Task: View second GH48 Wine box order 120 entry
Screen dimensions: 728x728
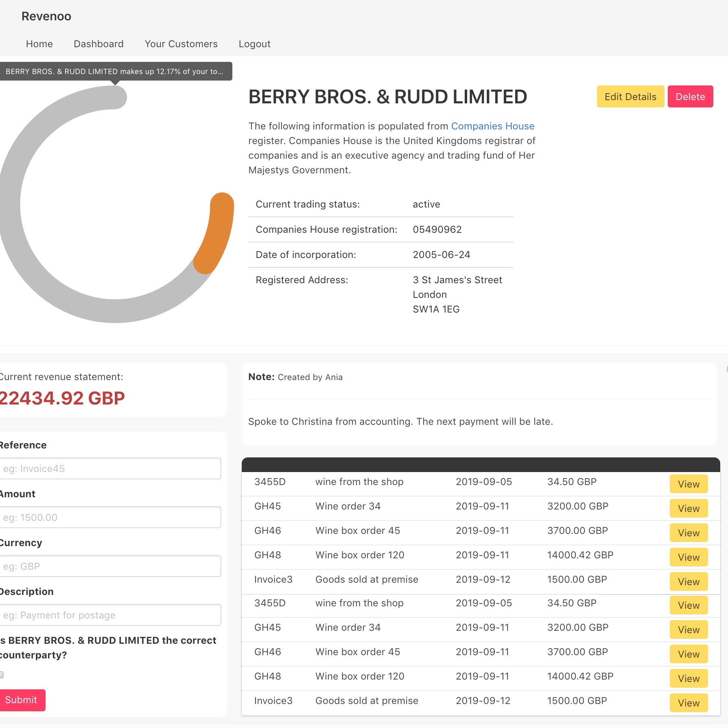Action: (x=689, y=678)
